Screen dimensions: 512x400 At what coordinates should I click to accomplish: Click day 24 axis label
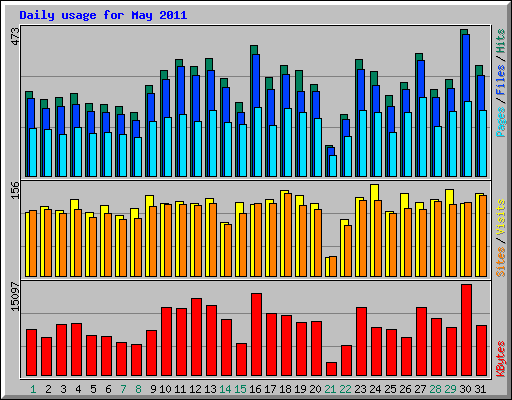click(x=375, y=389)
